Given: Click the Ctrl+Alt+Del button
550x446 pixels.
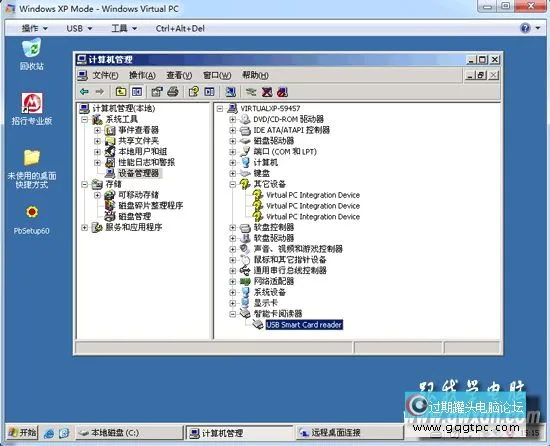Looking at the screenshot, I should click(x=180, y=28).
